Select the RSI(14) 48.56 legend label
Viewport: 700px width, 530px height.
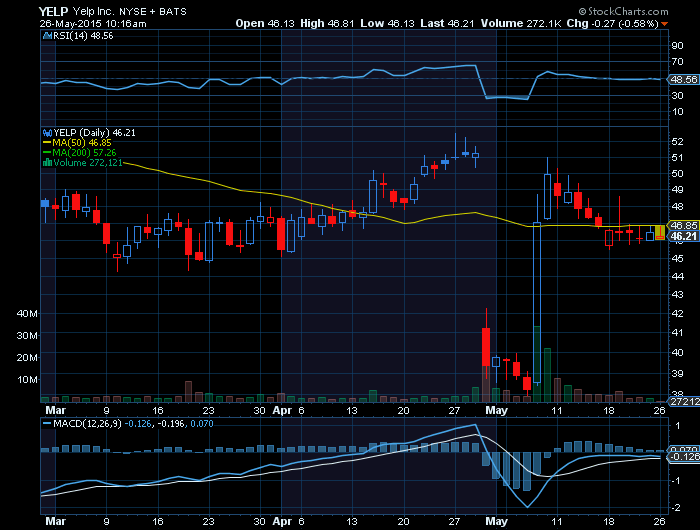pyautogui.click(x=83, y=36)
